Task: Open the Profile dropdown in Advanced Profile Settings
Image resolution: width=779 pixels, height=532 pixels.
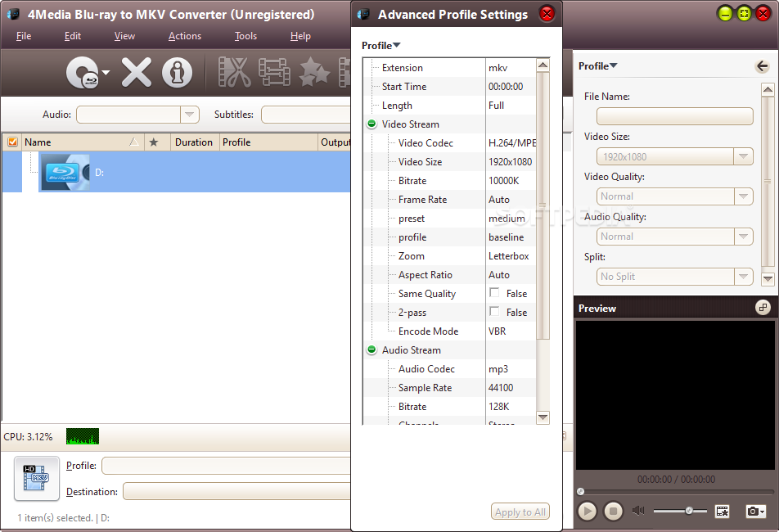Action: 381,46
